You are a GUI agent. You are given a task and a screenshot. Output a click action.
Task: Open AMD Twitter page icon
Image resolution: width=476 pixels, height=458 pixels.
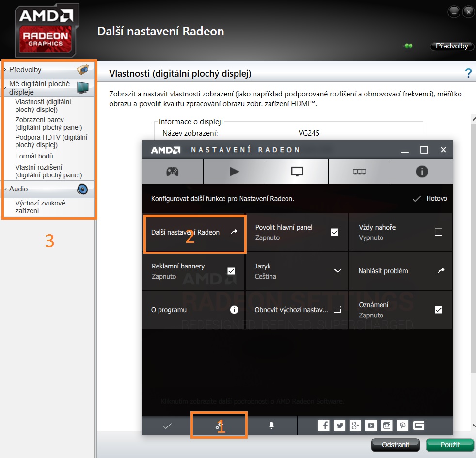coord(339,426)
